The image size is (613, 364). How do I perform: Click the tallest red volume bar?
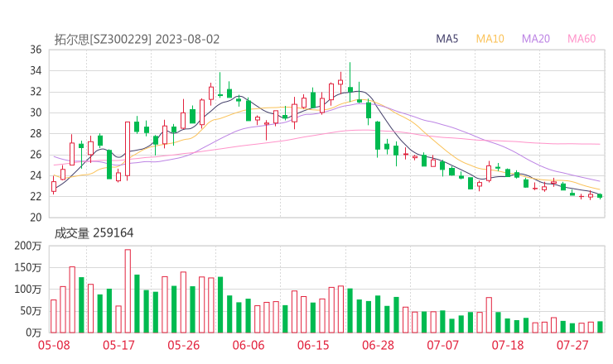(128, 291)
